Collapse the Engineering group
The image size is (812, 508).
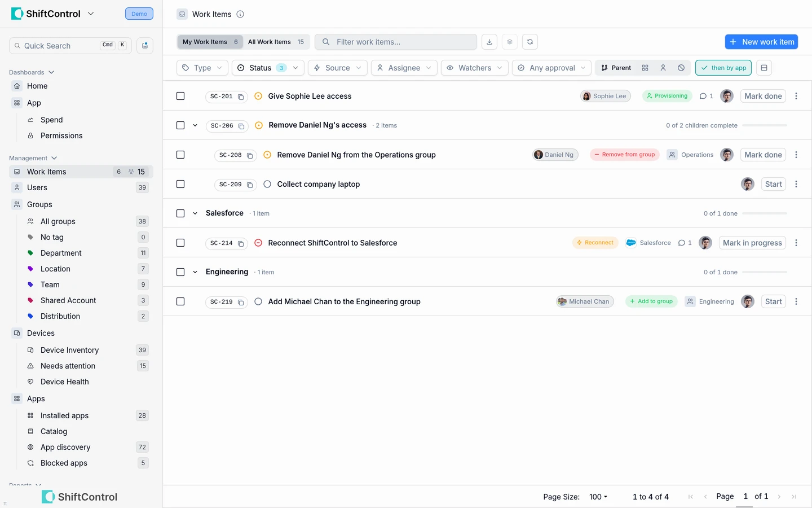[195, 272]
